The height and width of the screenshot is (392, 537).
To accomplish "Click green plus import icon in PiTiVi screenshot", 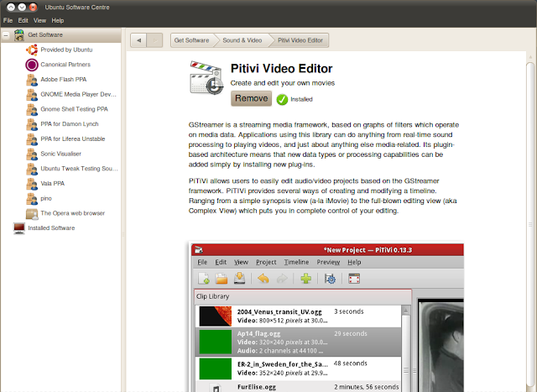I will 305,279.
